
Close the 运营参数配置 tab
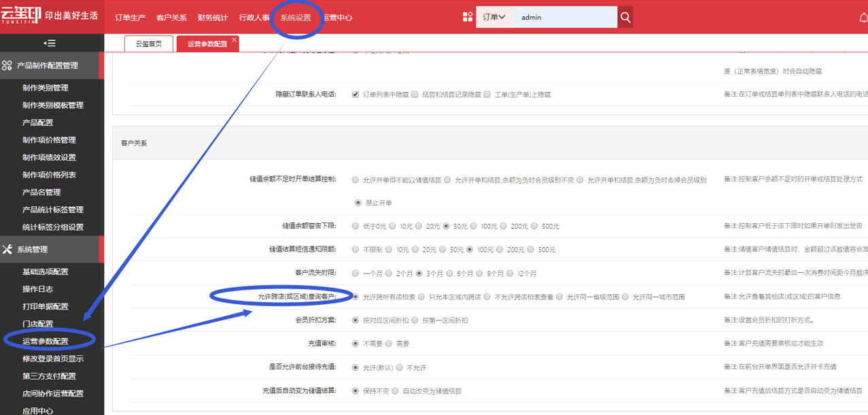pyautogui.click(x=234, y=40)
